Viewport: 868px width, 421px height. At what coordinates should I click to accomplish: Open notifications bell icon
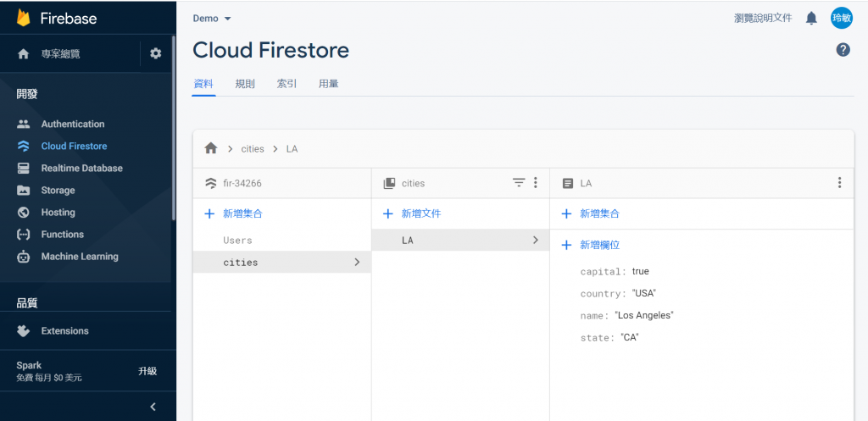(x=811, y=19)
